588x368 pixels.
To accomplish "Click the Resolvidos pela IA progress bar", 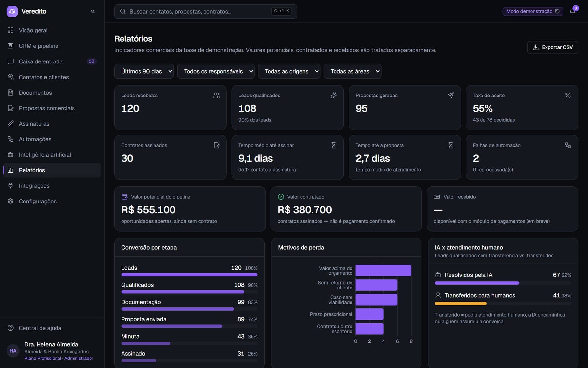I will 477,283.
